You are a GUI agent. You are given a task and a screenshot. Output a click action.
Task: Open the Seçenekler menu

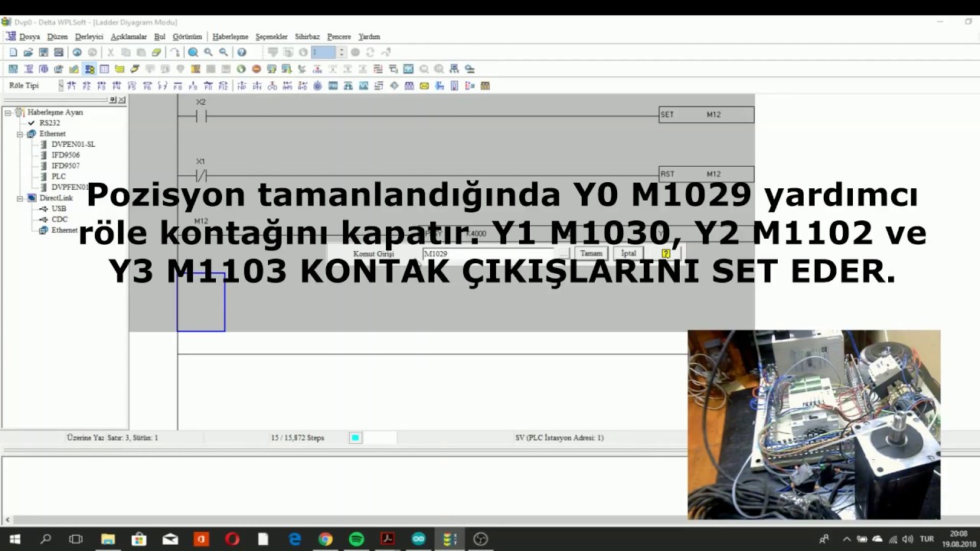tap(272, 37)
